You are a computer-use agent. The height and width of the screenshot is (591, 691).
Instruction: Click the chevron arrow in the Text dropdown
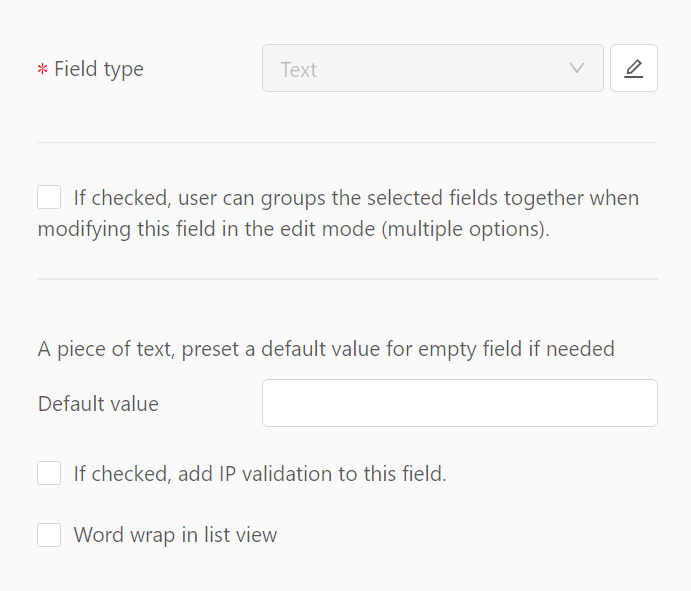click(576, 68)
